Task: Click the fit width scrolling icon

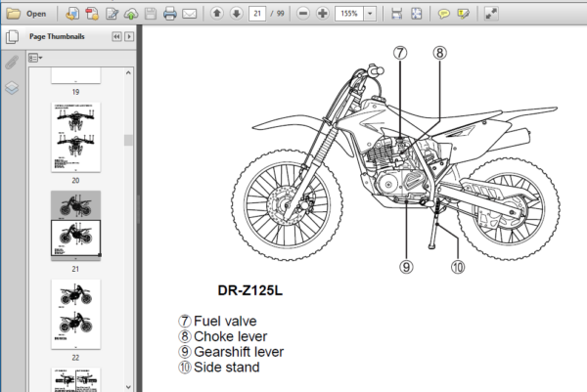Action: click(x=397, y=14)
